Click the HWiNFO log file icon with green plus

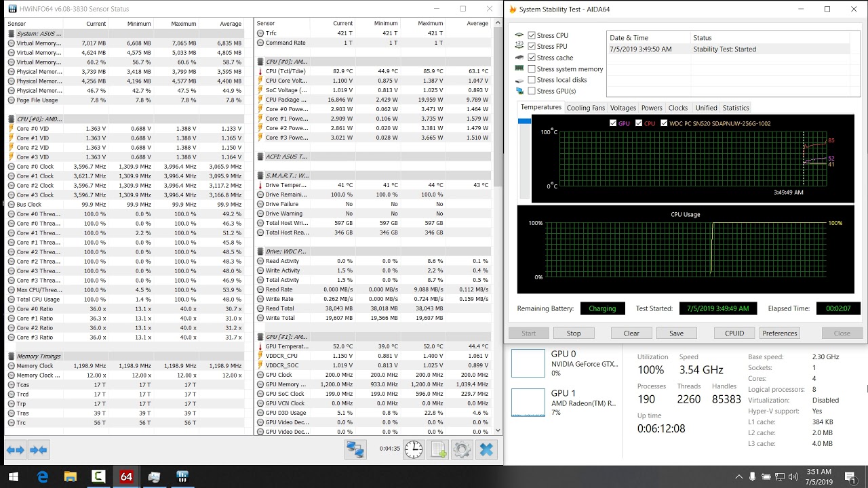pyautogui.click(x=438, y=449)
